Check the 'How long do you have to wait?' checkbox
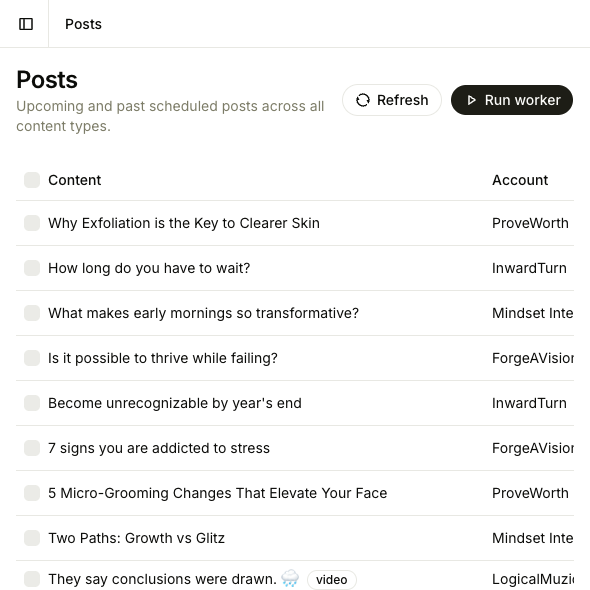This screenshot has width=590, height=590. point(32,268)
